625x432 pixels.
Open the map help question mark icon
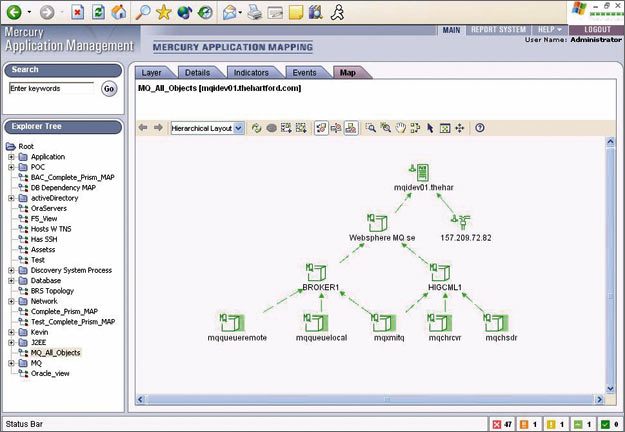(480, 128)
